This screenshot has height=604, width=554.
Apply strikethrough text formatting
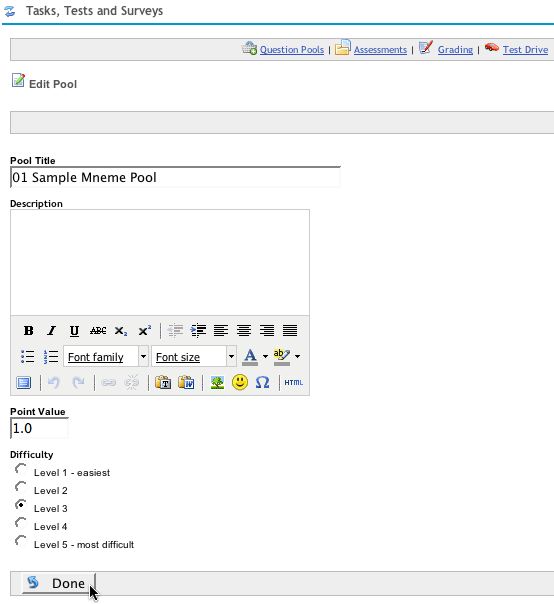tap(98, 331)
